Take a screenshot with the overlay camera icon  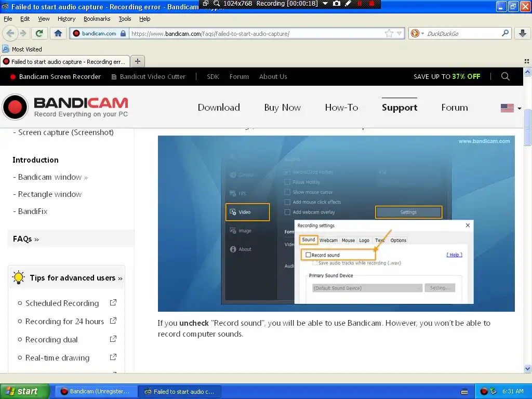[336, 4]
